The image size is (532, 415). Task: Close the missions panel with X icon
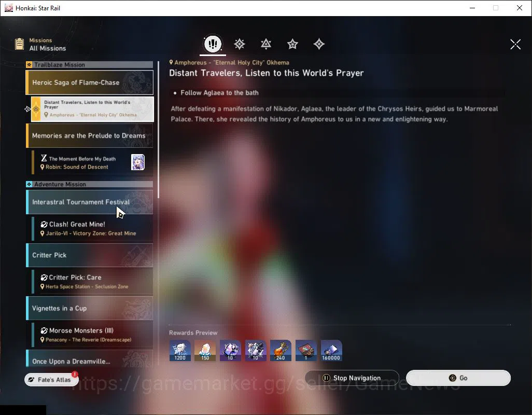(x=515, y=44)
